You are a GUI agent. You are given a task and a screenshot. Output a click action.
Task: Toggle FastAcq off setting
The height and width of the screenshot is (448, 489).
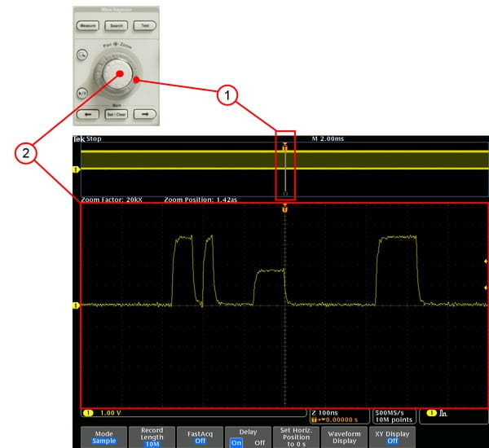click(200, 437)
